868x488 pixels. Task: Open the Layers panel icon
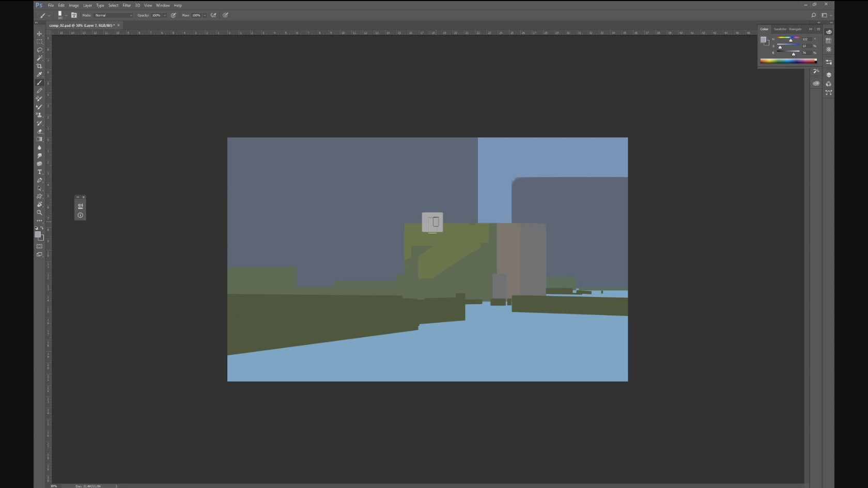pyautogui.click(x=829, y=75)
